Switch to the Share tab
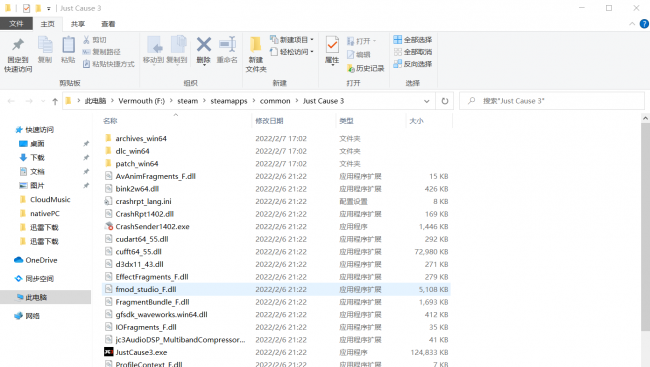This screenshot has width=650, height=367. [x=78, y=24]
